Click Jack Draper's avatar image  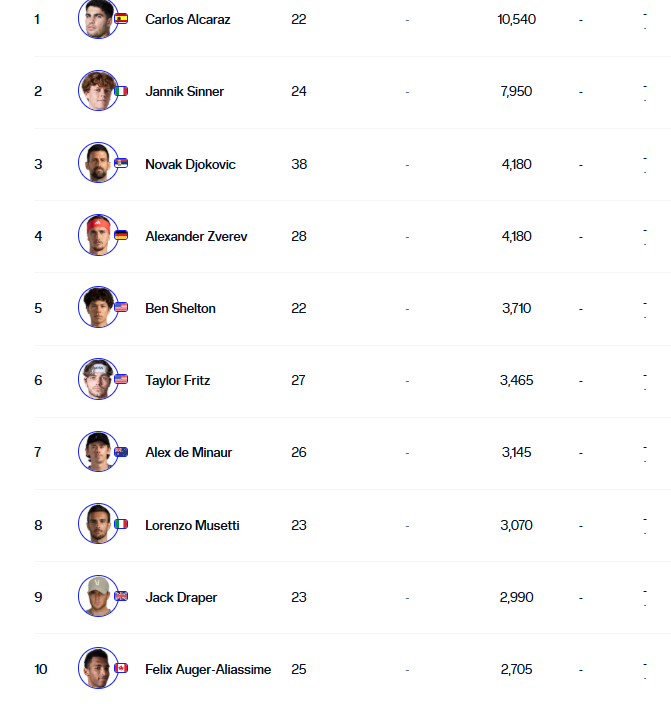click(x=98, y=596)
